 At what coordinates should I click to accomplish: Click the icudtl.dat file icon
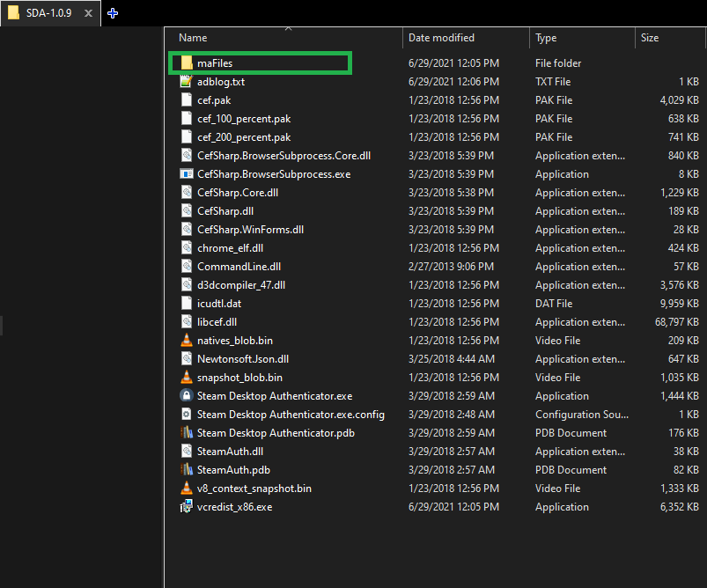[x=187, y=304]
